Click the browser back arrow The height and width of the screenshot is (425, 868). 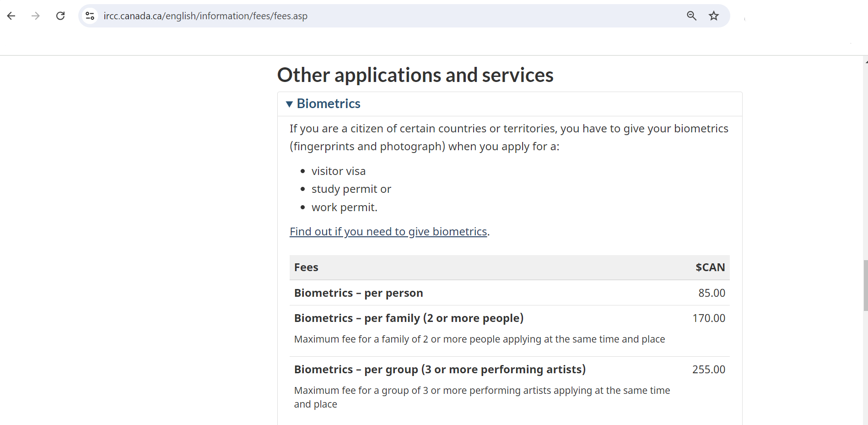point(11,16)
